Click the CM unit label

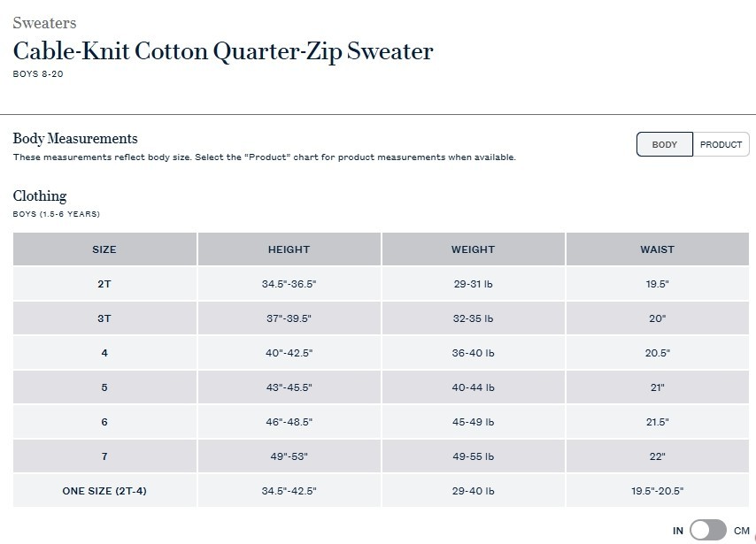(x=744, y=529)
